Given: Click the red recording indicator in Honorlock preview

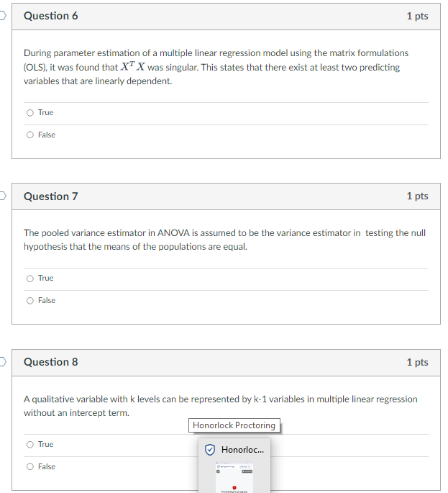Looking at the screenshot, I should 234,488.
